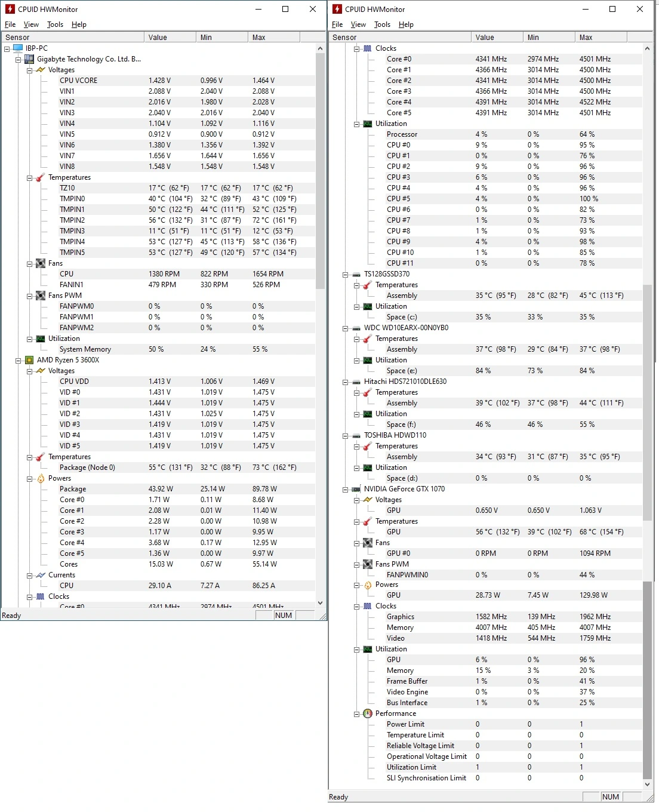Viewport: 659px width, 812px height.
Task: Collapse the WDC WD10EARX drive node
Action: tap(346, 328)
